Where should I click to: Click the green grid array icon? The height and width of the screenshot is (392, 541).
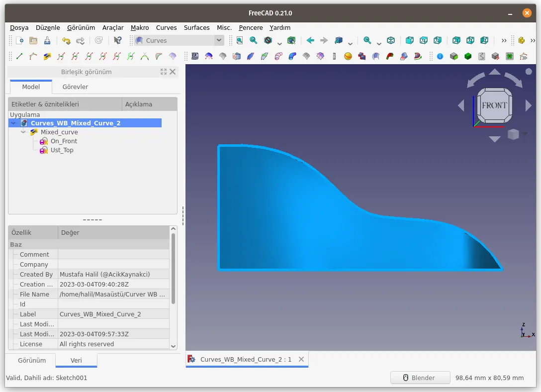pos(510,56)
